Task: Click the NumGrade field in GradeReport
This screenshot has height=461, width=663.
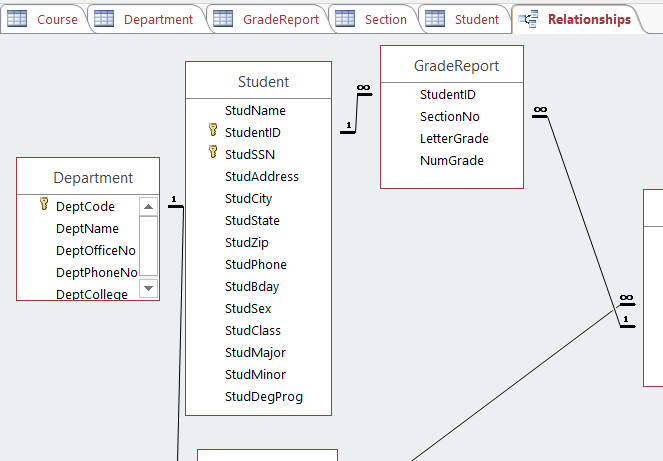Action: coord(451,161)
